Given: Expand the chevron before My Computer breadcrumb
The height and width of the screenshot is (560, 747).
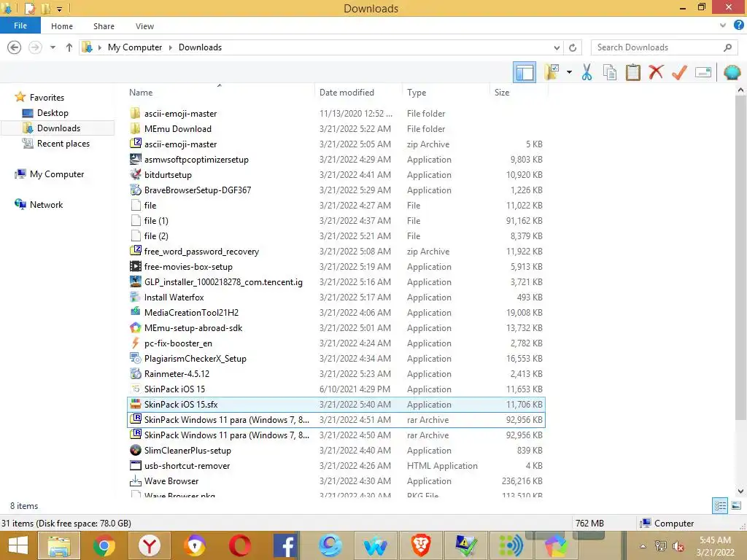Looking at the screenshot, I should [x=99, y=47].
